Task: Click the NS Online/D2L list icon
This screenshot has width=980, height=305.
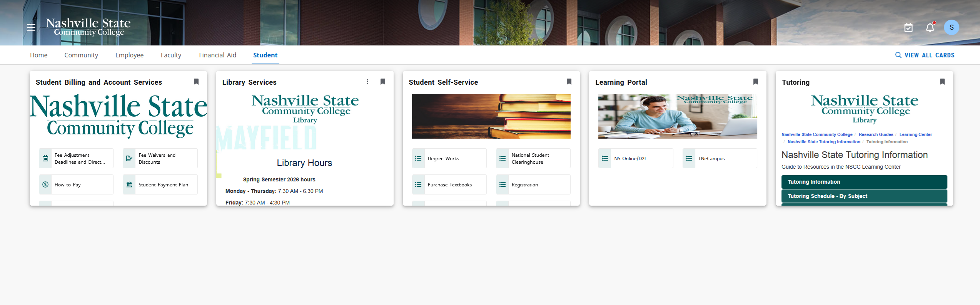Action: point(605,158)
